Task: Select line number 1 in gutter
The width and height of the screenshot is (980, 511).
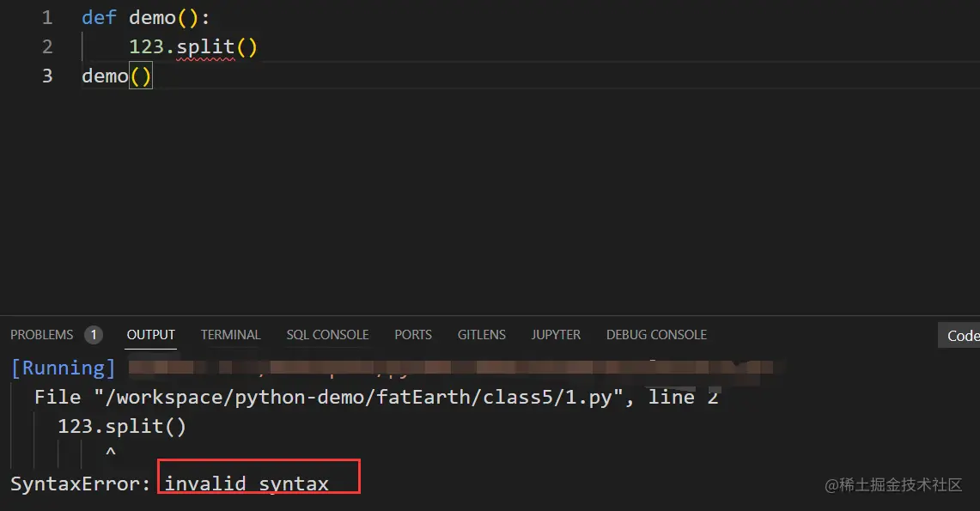Action: coord(47,17)
